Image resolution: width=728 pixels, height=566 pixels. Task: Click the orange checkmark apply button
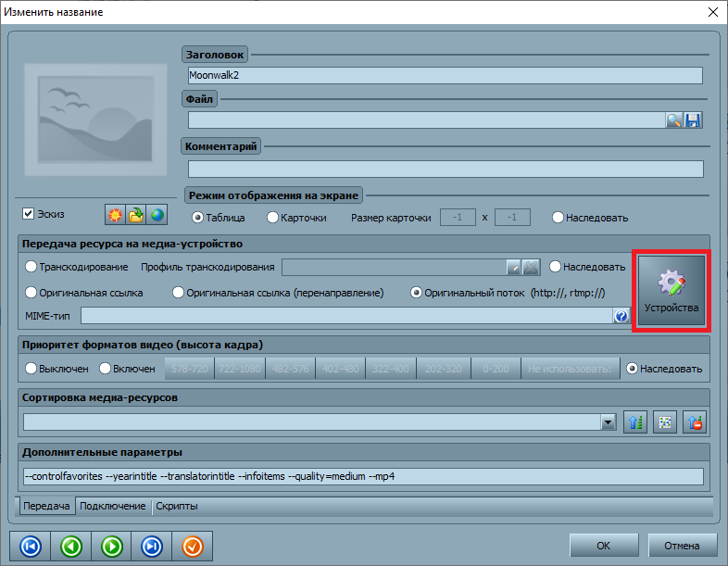(193, 547)
